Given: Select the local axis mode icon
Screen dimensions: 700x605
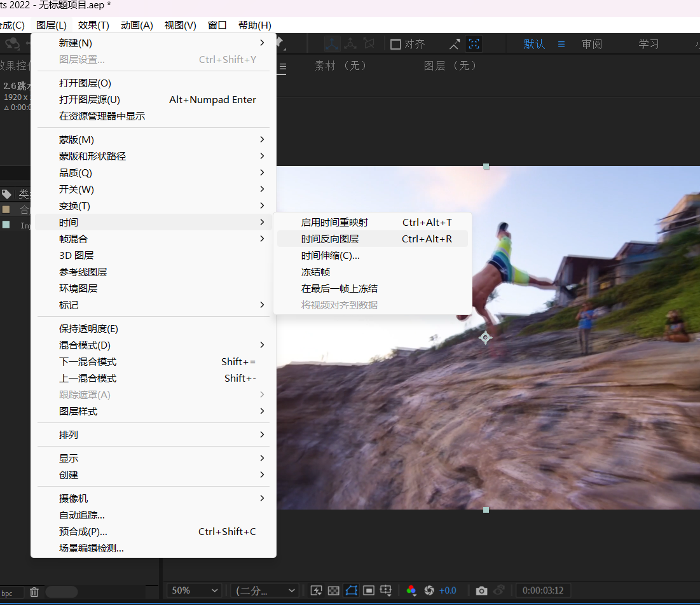Looking at the screenshot, I should (x=332, y=44).
